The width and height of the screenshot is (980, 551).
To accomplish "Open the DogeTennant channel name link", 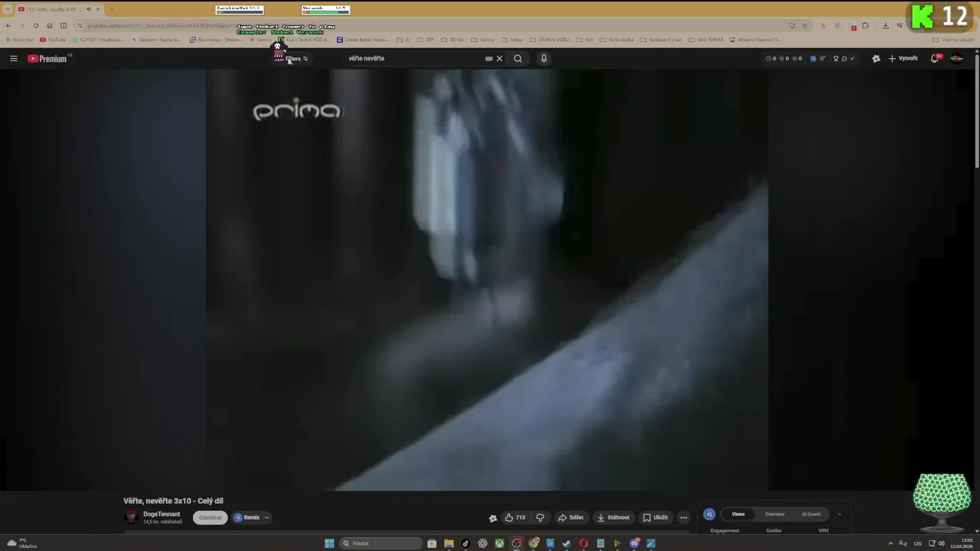I will click(x=162, y=514).
